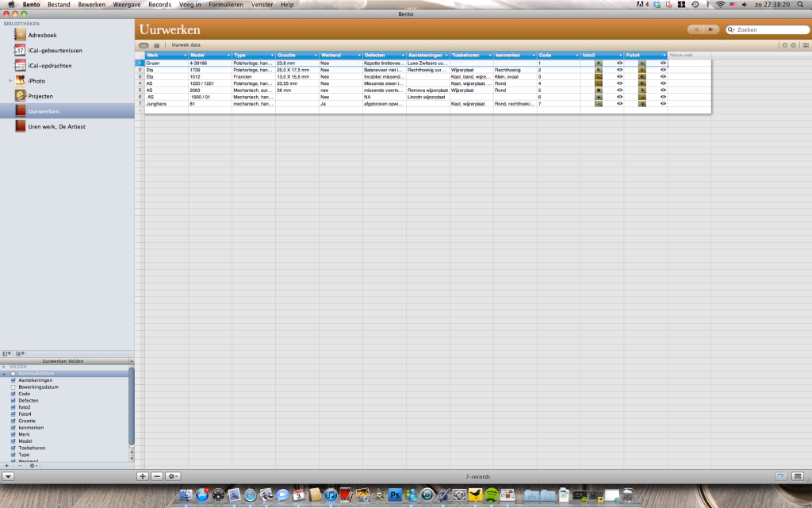Add a new field with the plus icon
The height and width of the screenshot is (508, 812).
[6, 465]
